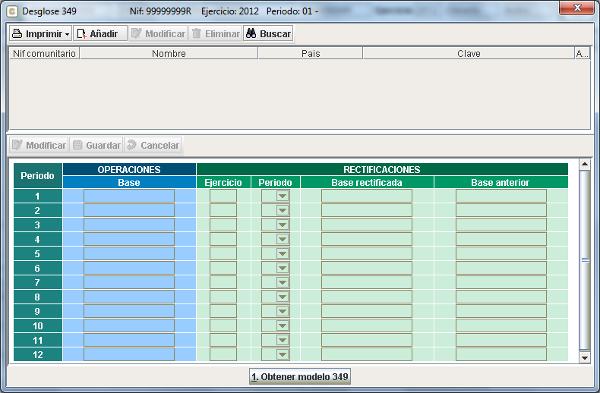
Task: Click the Obtener modelo 349 button
Action: point(300,377)
